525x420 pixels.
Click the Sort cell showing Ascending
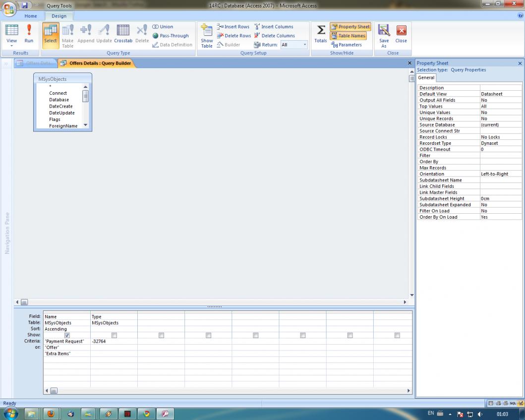coord(66,329)
